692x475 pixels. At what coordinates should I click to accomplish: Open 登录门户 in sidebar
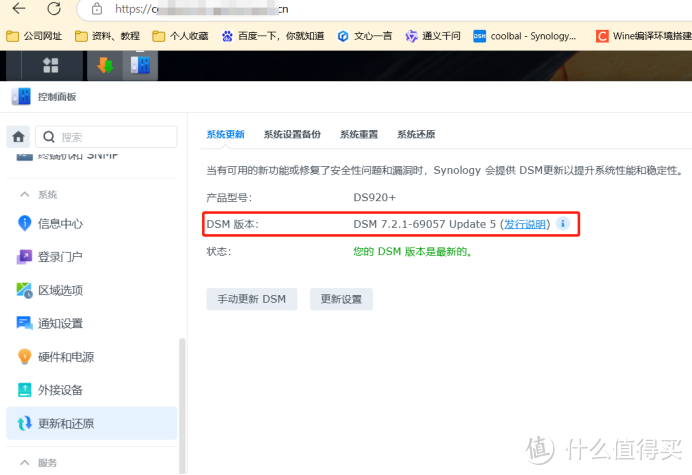coord(92,256)
